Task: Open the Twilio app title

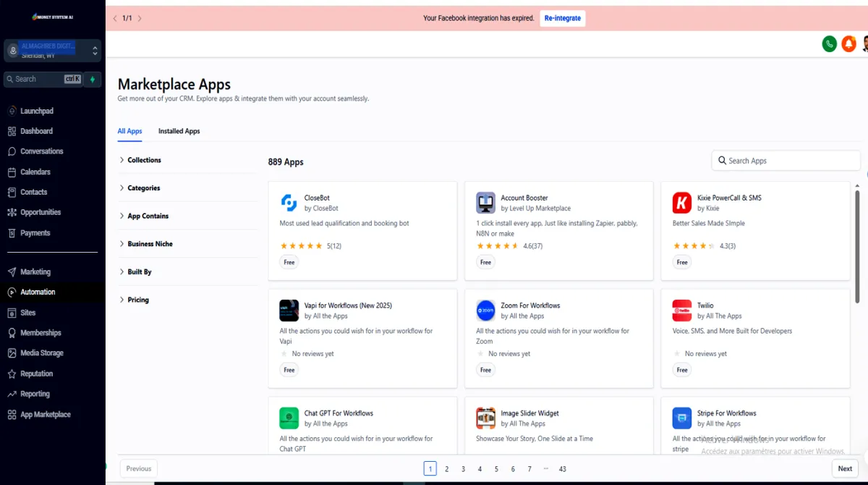Action: click(x=706, y=305)
